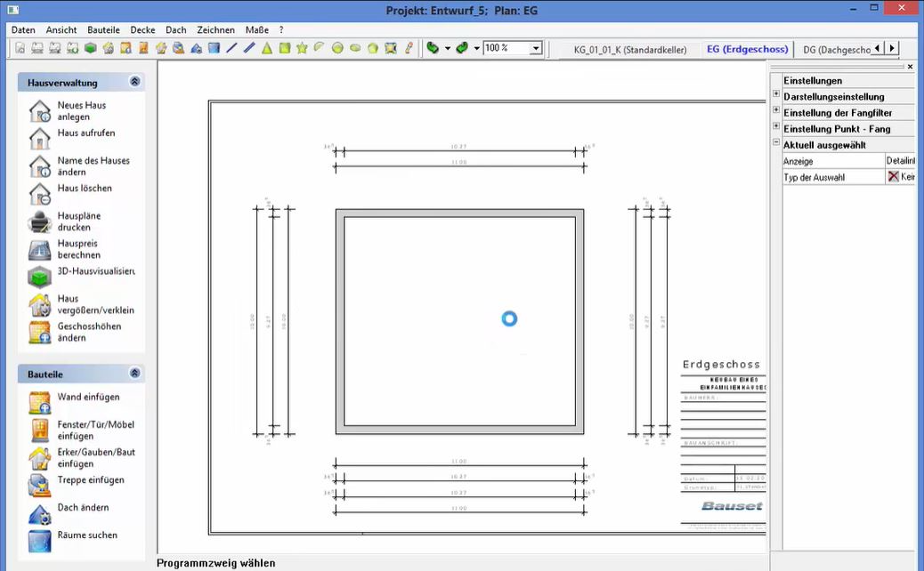Open the 100% zoom level dropdown
Viewport: 924px width, 571px height.
[x=534, y=49]
